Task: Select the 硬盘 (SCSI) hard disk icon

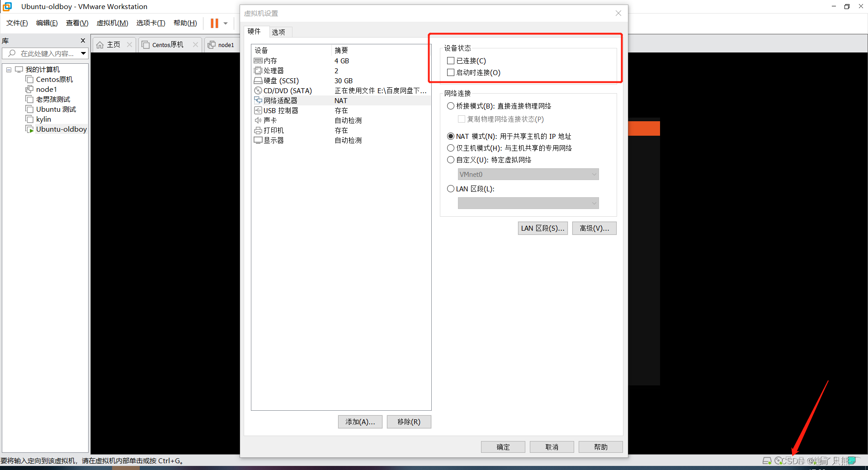Action: click(258, 81)
